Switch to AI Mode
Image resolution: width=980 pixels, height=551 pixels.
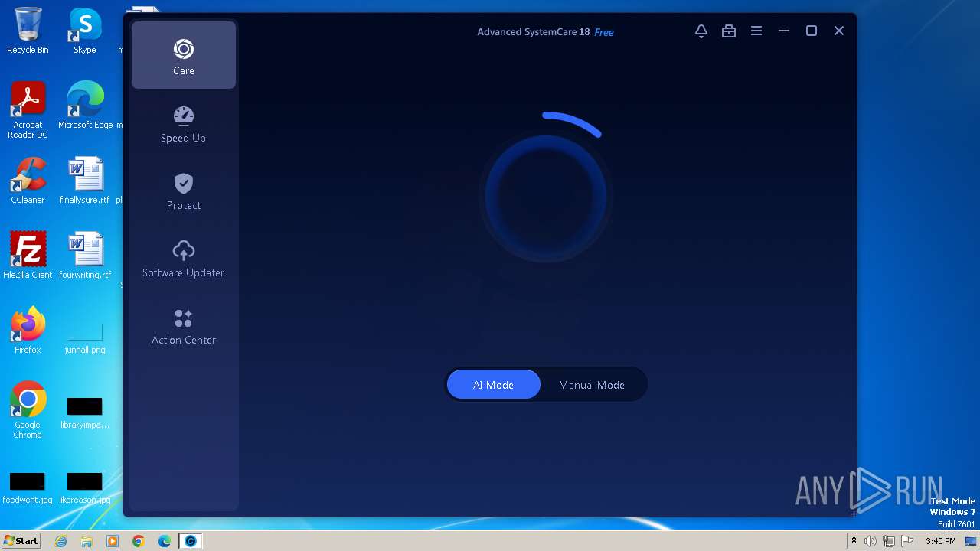pyautogui.click(x=493, y=385)
